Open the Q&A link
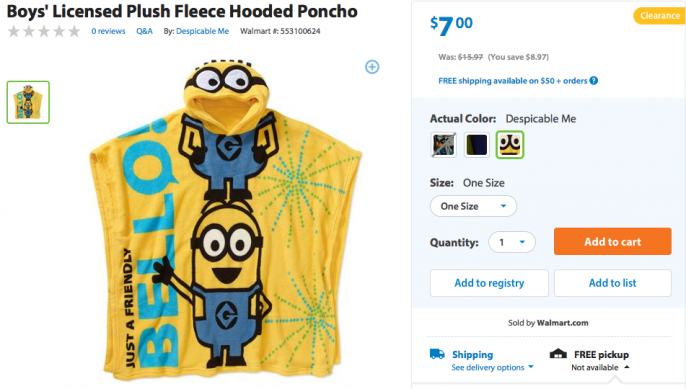Image resolution: width=686 pixels, height=389 pixels. [144, 31]
